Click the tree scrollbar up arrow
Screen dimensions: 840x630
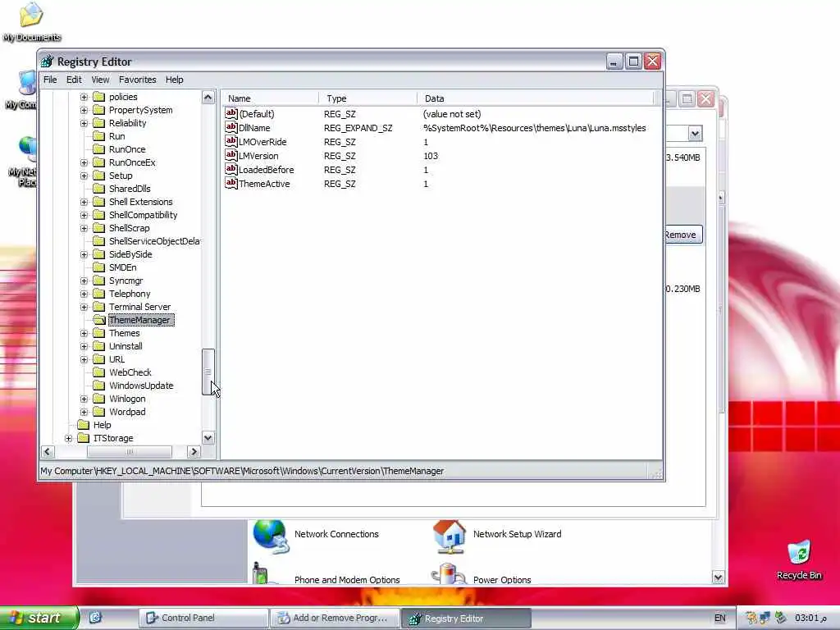click(208, 97)
